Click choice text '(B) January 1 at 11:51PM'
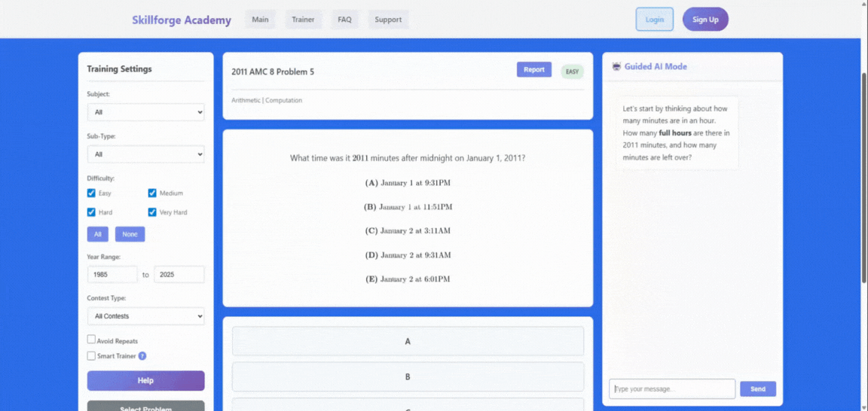Viewport: 868px width, 411px height. [x=408, y=207]
